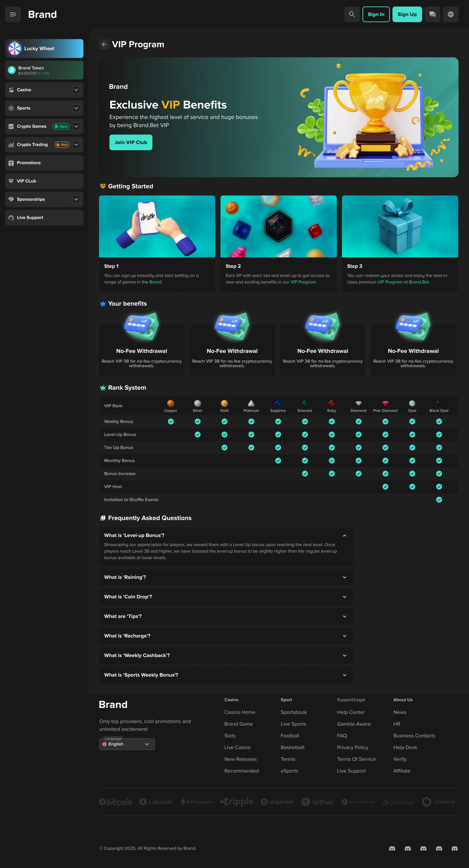Click Weekly Bonus checkmark under Diamond
Viewport: 469px width, 868px height.
358,422
